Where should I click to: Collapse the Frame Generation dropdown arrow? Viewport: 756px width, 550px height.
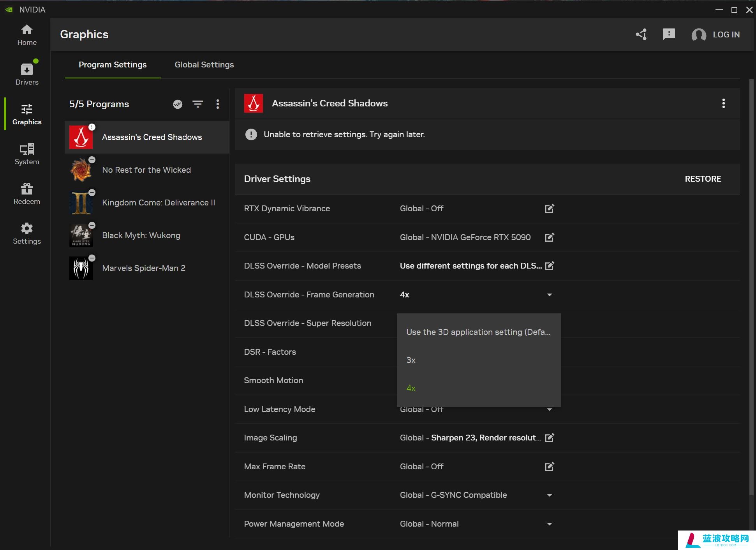pyautogui.click(x=549, y=295)
